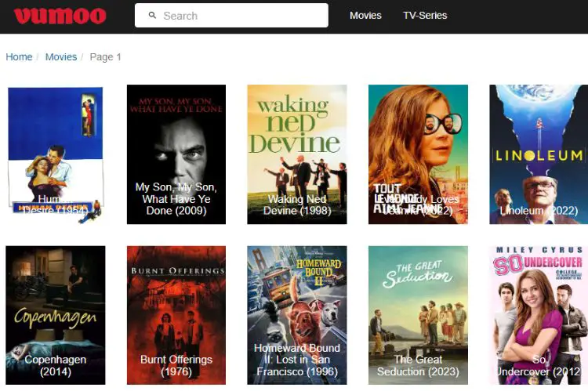The image size is (588, 391).
Task: Go to the Home breadcrumb link
Action: coord(19,57)
